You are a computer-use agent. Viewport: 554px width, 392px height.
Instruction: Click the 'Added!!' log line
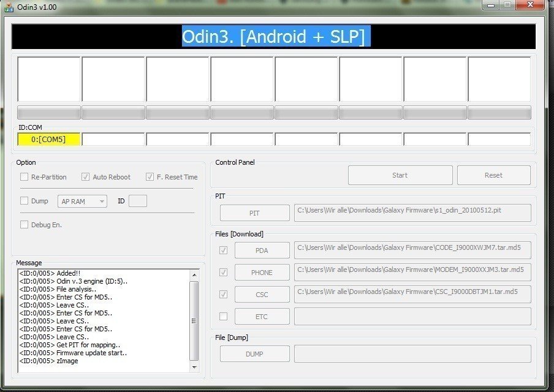pos(50,273)
